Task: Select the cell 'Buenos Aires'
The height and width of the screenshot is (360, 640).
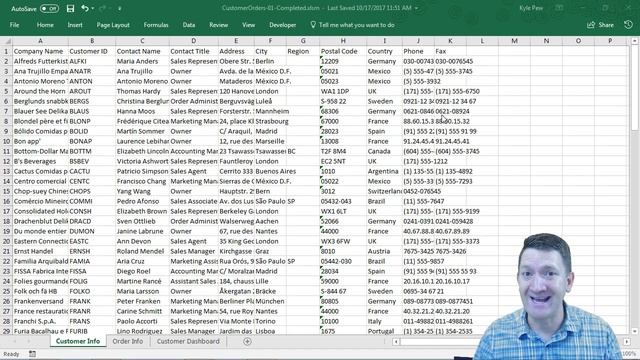Action: (270, 171)
